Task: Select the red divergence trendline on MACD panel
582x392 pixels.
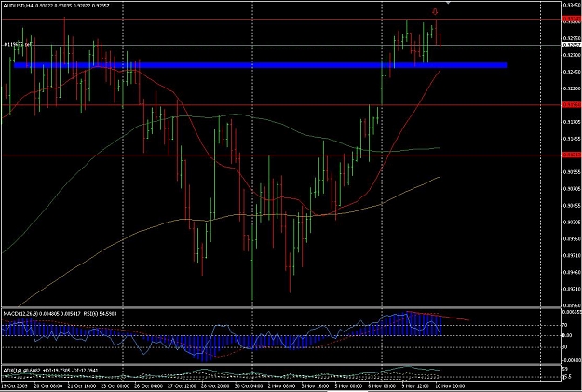Action: pyautogui.click(x=438, y=316)
